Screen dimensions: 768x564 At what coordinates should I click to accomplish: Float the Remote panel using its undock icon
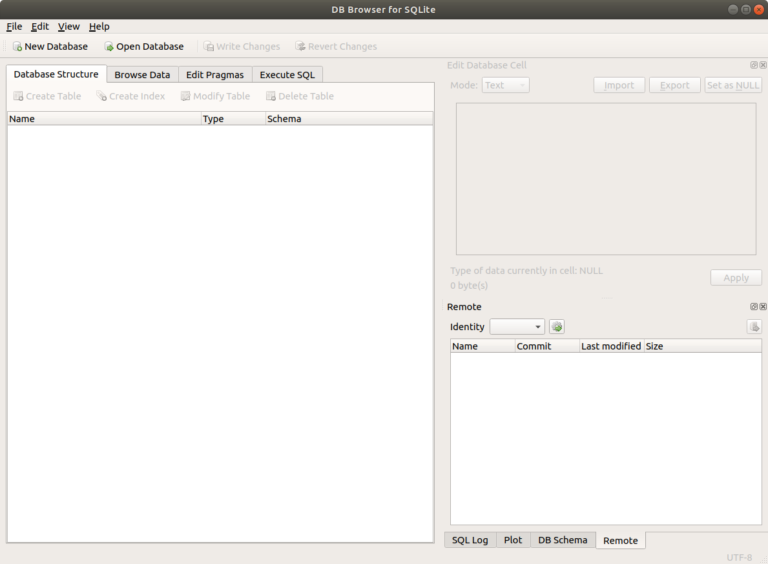754,307
